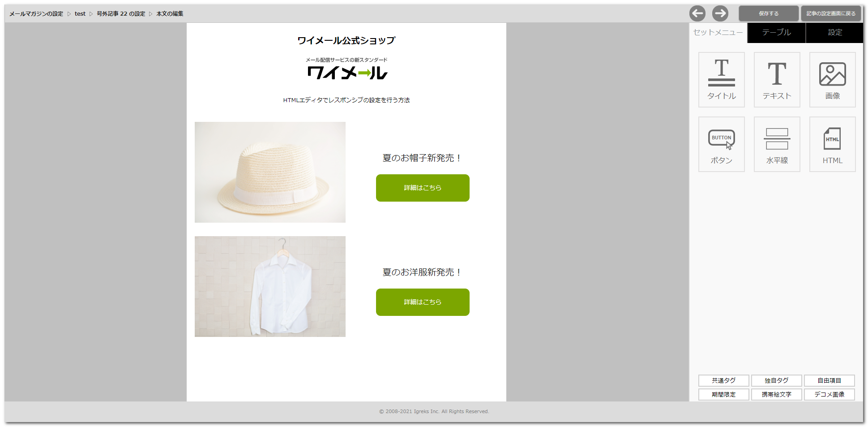Select the HTMLエディタでレスポンシブ description text

click(x=346, y=100)
